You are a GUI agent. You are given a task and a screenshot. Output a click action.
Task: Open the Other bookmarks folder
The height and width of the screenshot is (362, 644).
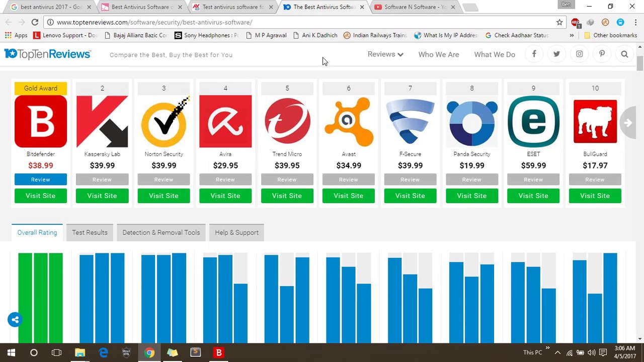click(x=611, y=35)
